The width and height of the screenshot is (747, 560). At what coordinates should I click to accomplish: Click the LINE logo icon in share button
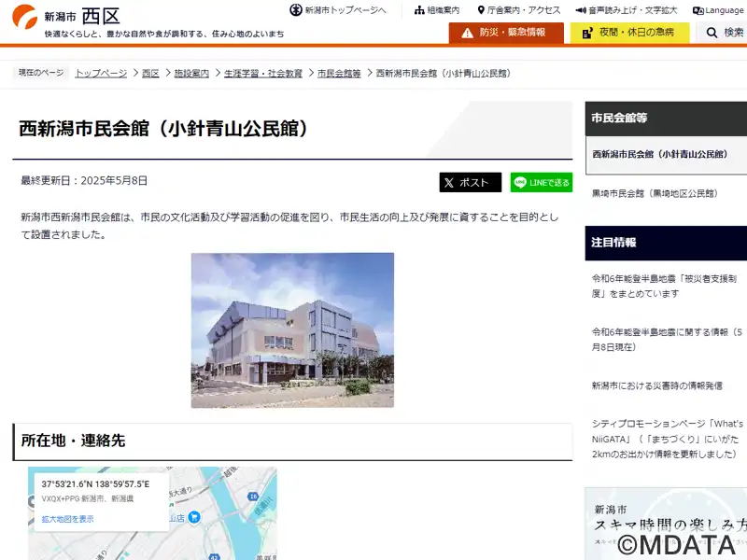[520, 182]
